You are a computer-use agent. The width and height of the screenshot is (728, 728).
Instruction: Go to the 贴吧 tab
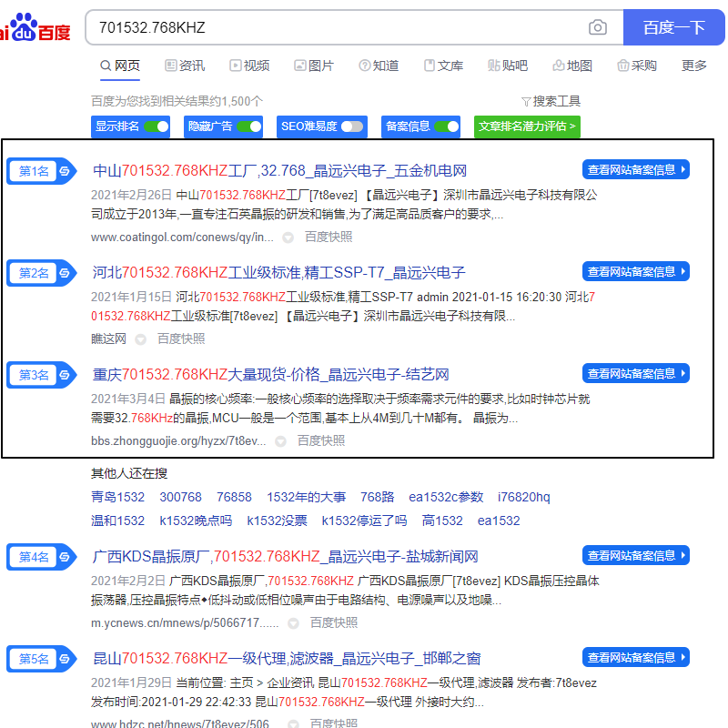pos(508,66)
